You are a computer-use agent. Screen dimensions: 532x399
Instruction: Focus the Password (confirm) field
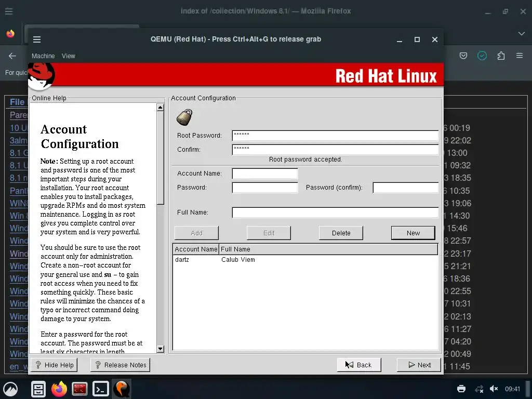click(405, 188)
